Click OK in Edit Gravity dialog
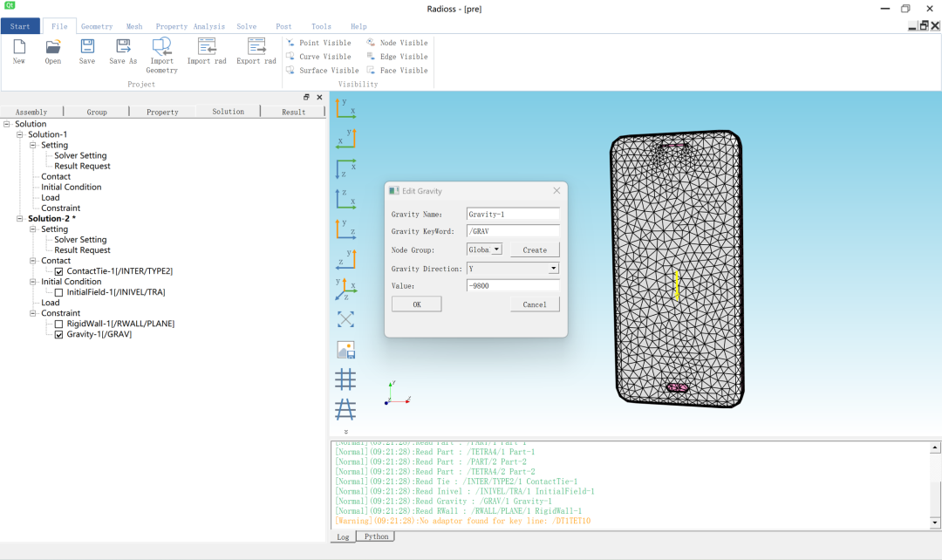 pos(416,304)
